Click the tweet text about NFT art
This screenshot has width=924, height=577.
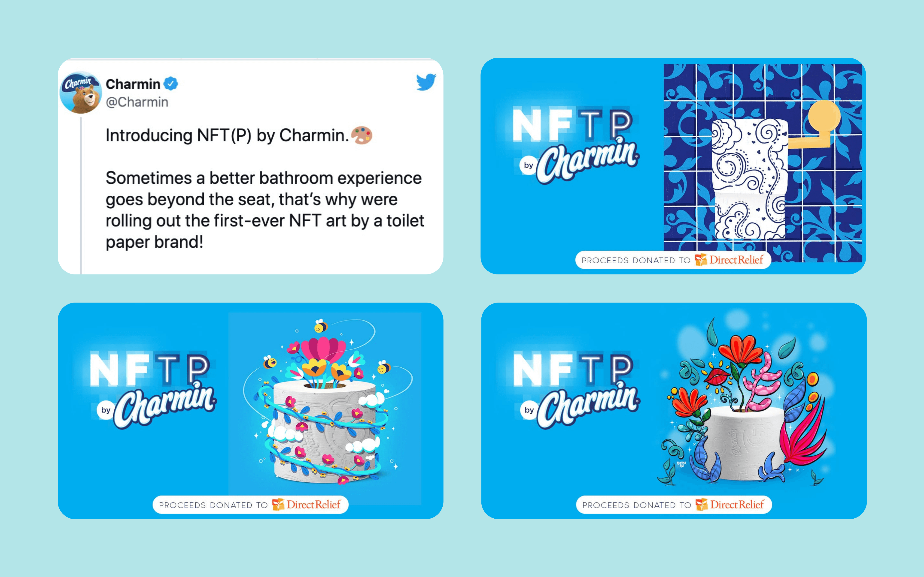click(x=264, y=210)
